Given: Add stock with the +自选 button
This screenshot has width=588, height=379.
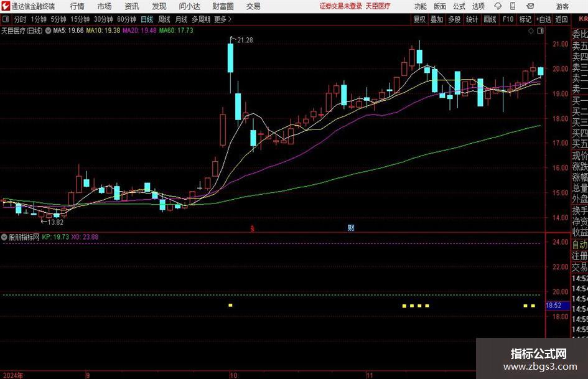Looking at the screenshot, I should (544, 19).
